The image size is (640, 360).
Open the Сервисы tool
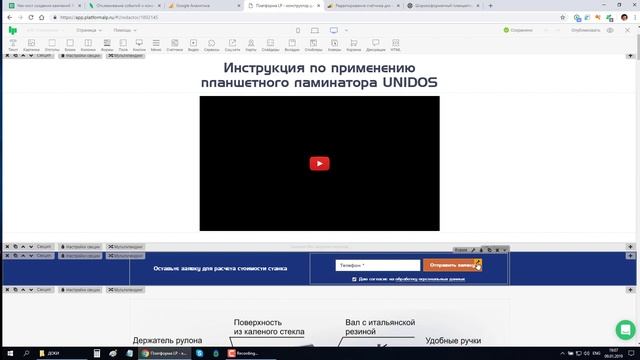[211, 45]
